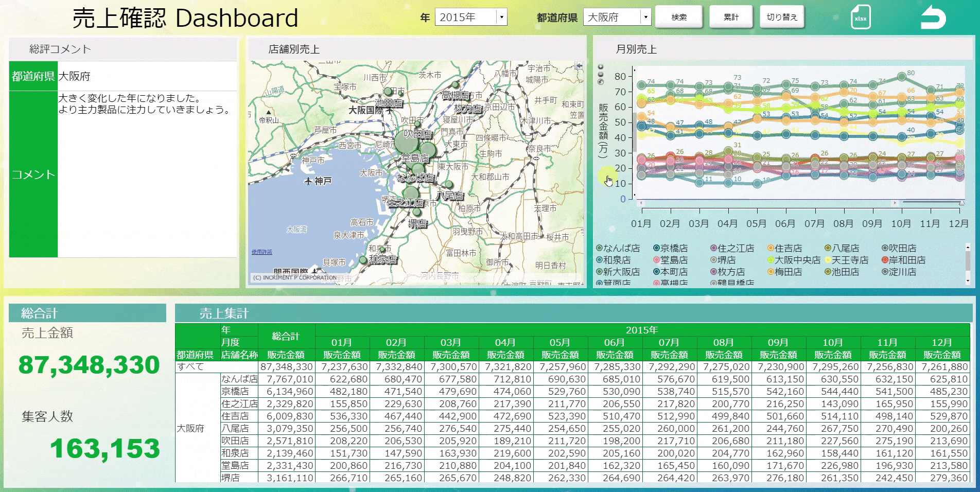Viewport: 980px width, 492px height.
Task: Click the 06月 column header in table
Action: [x=615, y=342]
